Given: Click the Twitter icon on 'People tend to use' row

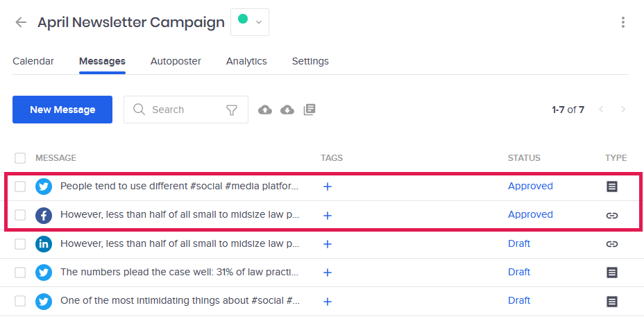Looking at the screenshot, I should pos(44,187).
